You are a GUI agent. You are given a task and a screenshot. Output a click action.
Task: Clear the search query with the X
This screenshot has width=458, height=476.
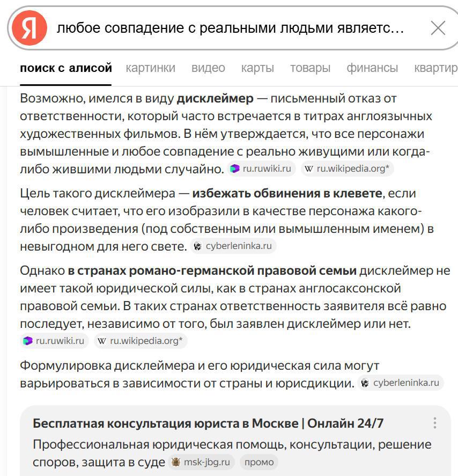click(438, 28)
